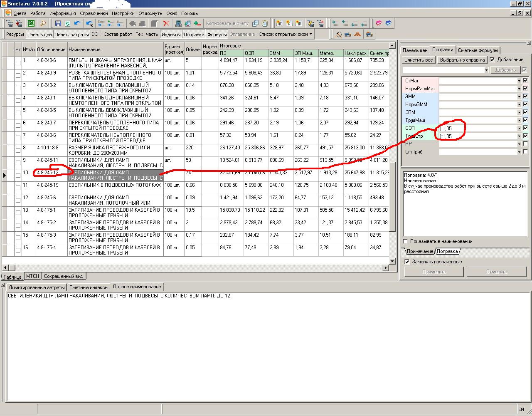532x416 pixels.
Task: Click the green refresh icon beside save
Action: (67, 23)
